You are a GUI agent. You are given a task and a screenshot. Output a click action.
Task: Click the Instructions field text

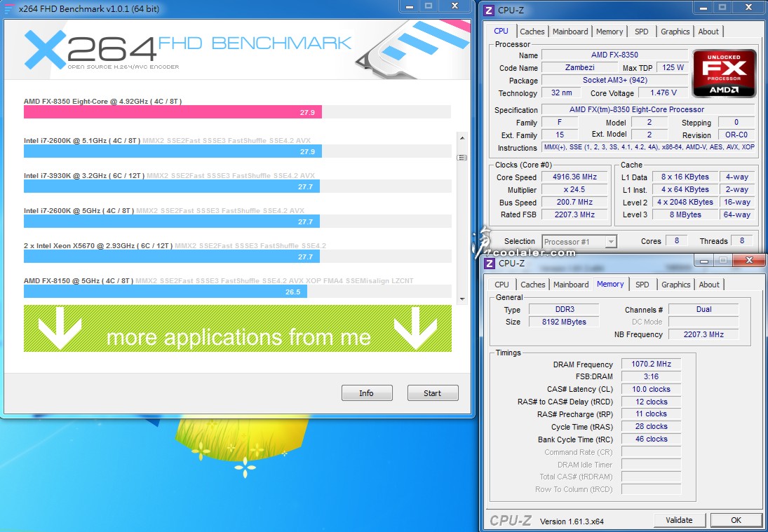tap(649, 147)
